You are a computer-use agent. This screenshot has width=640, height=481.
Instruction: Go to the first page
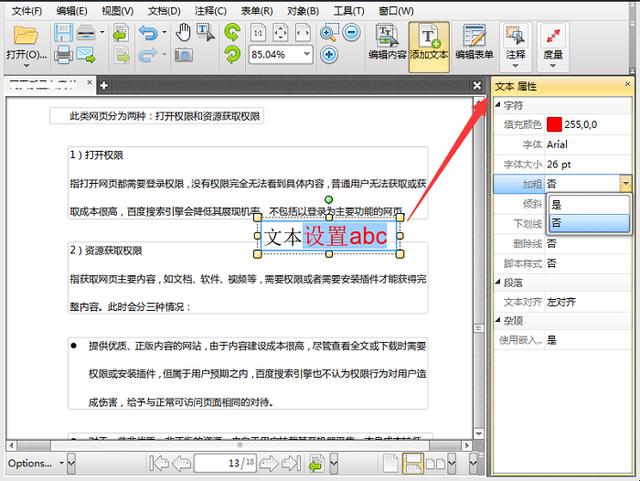159,463
